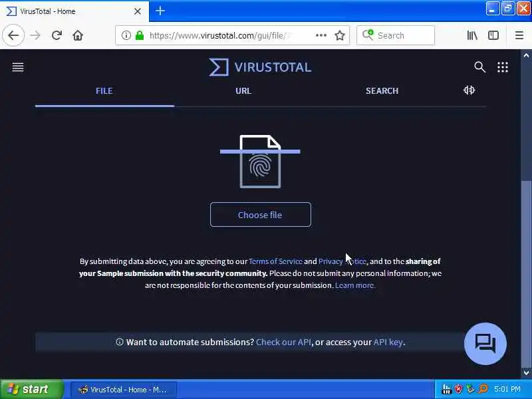Screen dimensions: 532x399
Task: Bookmark this page with the star icon
Action: pyautogui.click(x=340, y=35)
